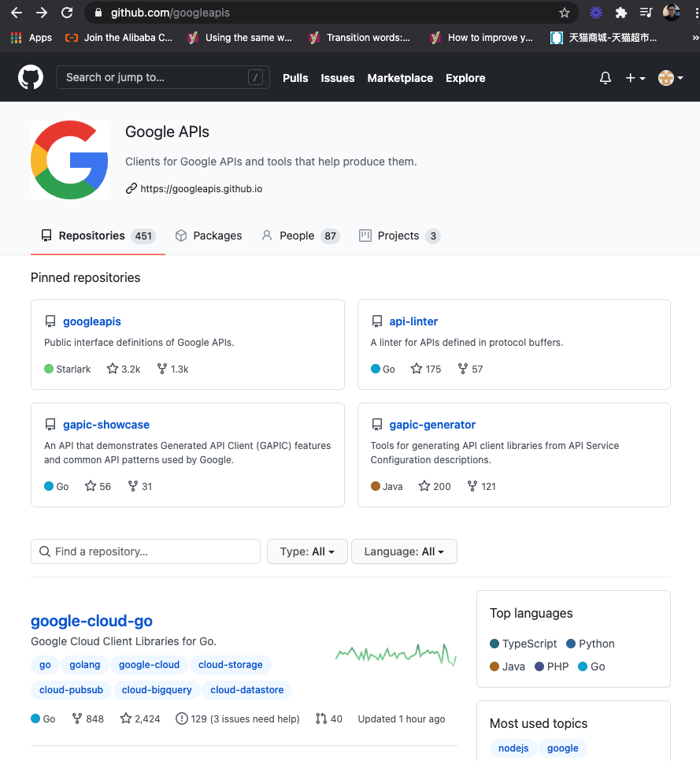The height and width of the screenshot is (761, 700).
Task: Open the 天猫商城 bookmark
Action: 603,38
